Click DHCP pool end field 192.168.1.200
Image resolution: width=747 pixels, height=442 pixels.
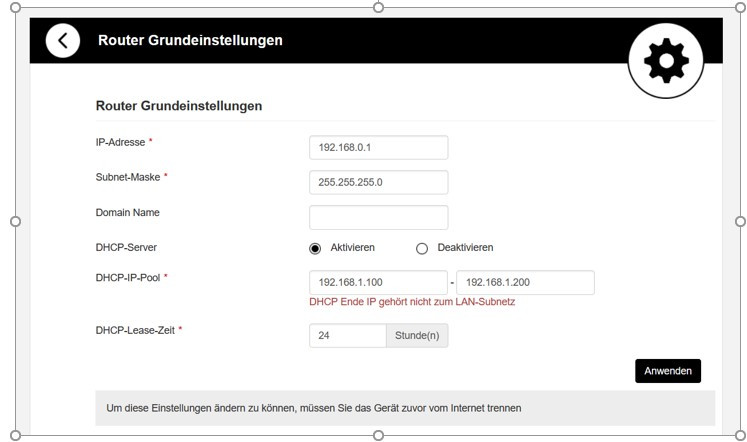tap(525, 282)
